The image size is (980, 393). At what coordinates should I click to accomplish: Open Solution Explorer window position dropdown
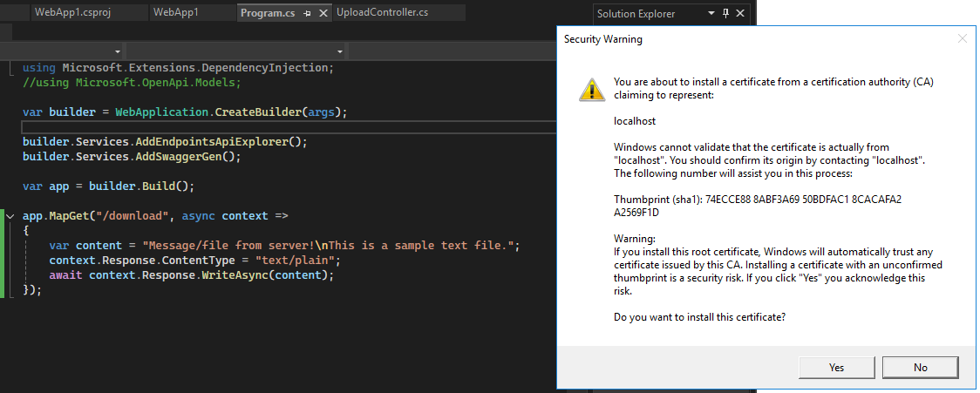point(711,13)
